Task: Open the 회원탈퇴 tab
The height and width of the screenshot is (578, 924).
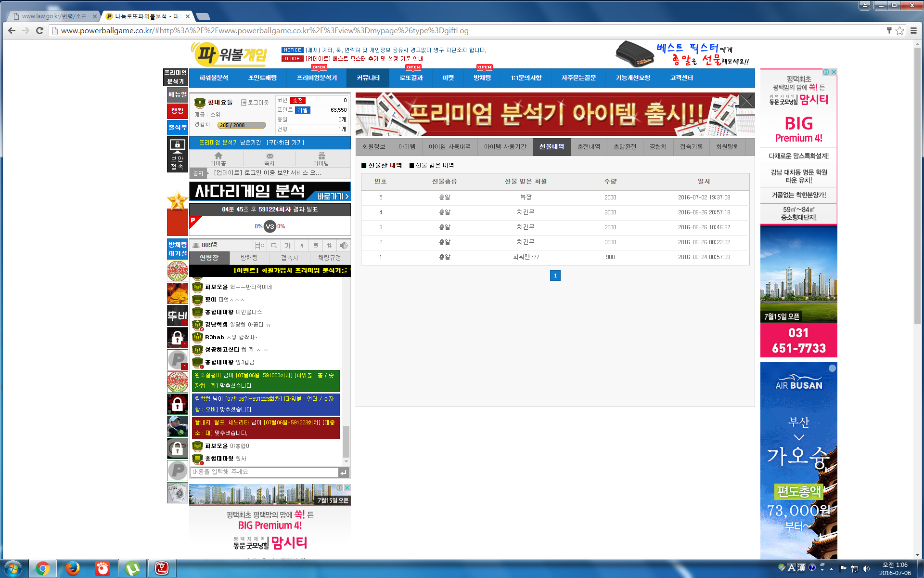Action: (x=727, y=147)
